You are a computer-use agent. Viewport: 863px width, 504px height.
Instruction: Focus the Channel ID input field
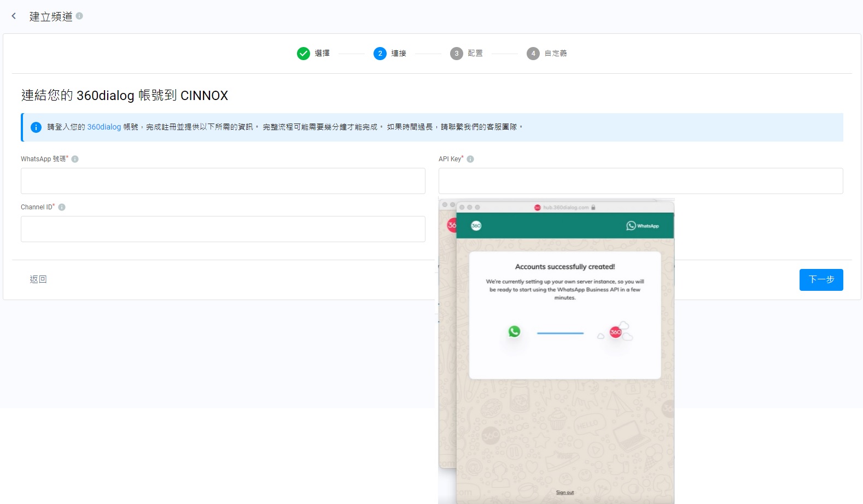223,229
